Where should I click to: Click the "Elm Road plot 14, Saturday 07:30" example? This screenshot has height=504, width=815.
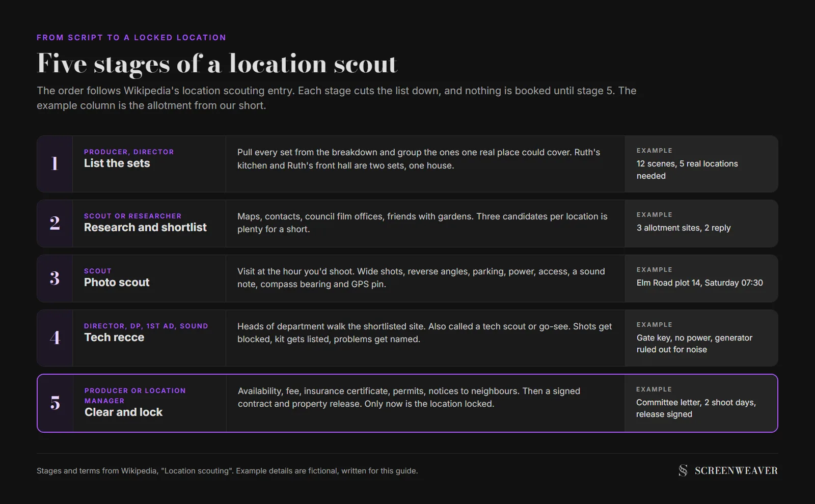pos(700,283)
